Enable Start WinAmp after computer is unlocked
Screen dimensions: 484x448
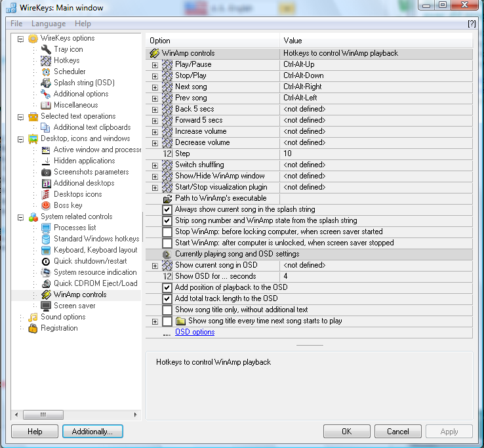pyautogui.click(x=167, y=243)
